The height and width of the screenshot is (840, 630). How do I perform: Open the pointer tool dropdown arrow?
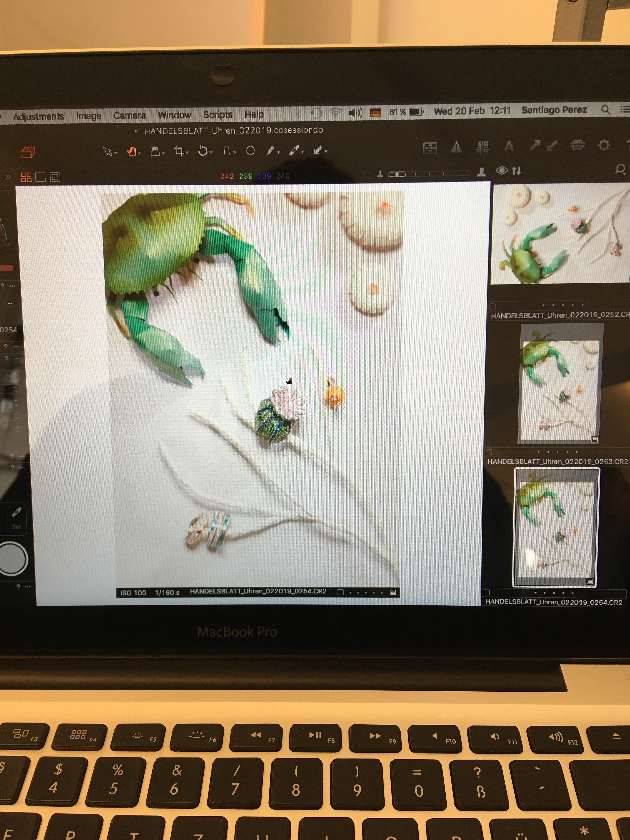[115, 153]
